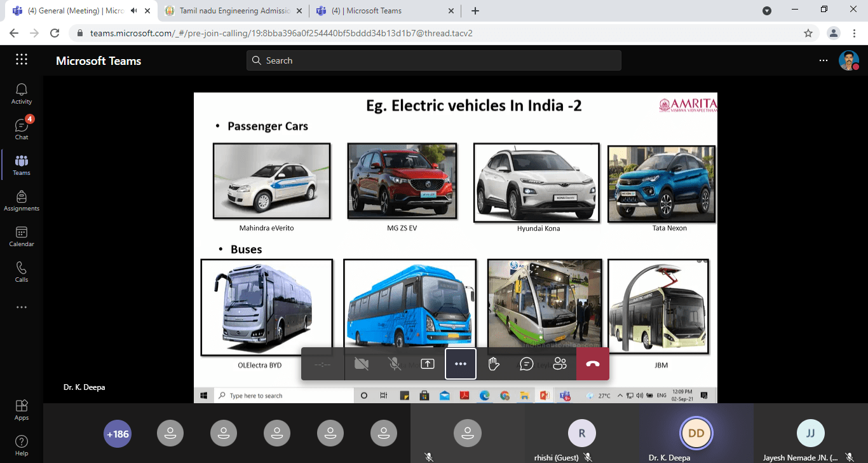
Task: Open the Calls section
Action: (21, 272)
